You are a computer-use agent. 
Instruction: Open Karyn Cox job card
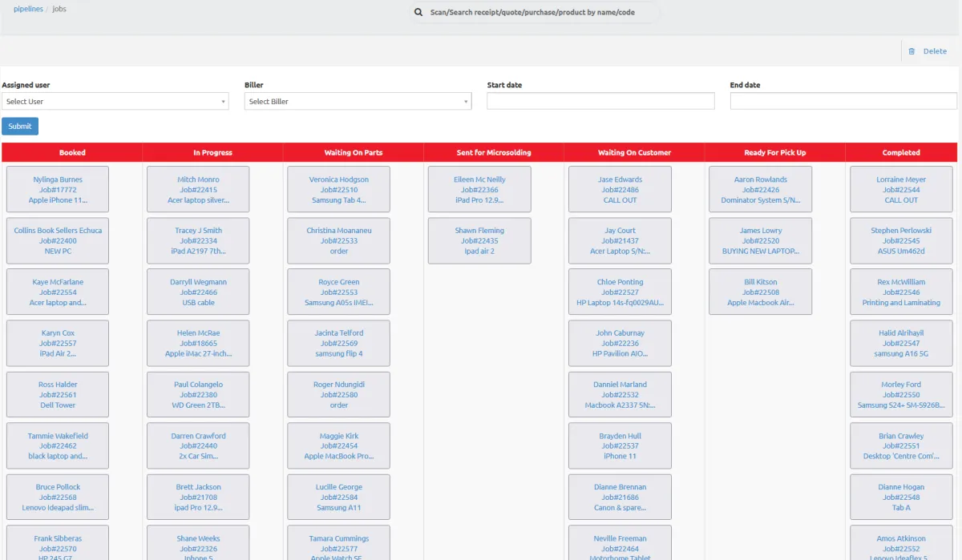(58, 343)
